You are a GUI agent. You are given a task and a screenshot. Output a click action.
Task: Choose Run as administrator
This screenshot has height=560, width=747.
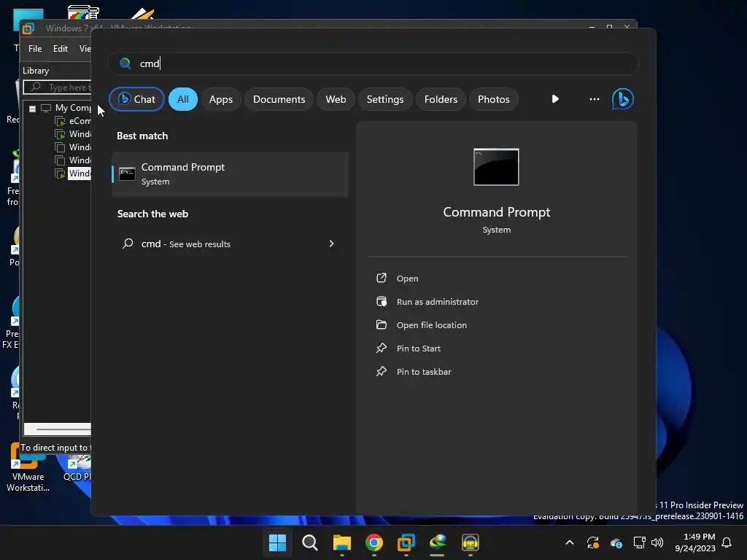pos(438,302)
